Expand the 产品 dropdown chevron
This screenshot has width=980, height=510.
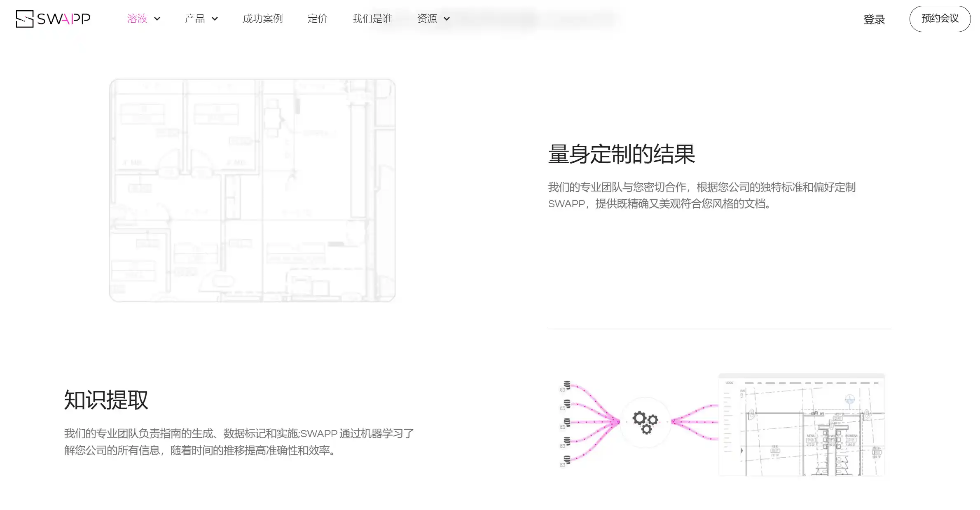215,19
